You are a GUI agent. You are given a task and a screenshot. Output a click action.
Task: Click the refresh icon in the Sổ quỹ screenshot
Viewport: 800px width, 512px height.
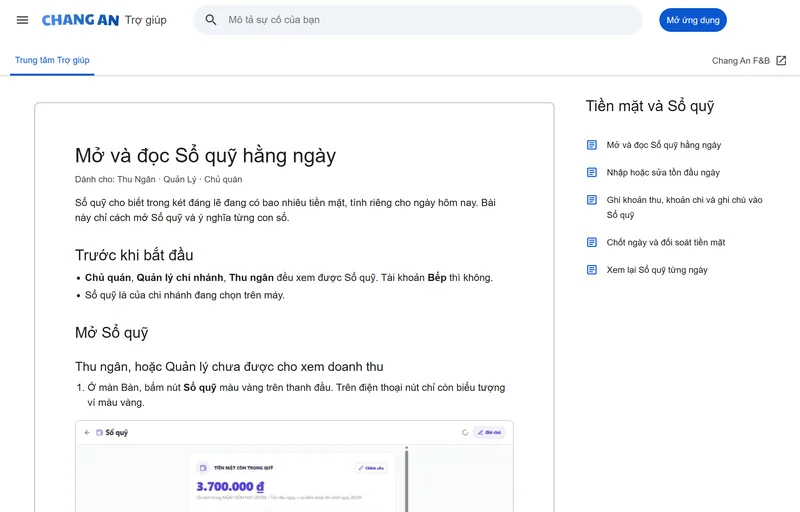click(465, 432)
